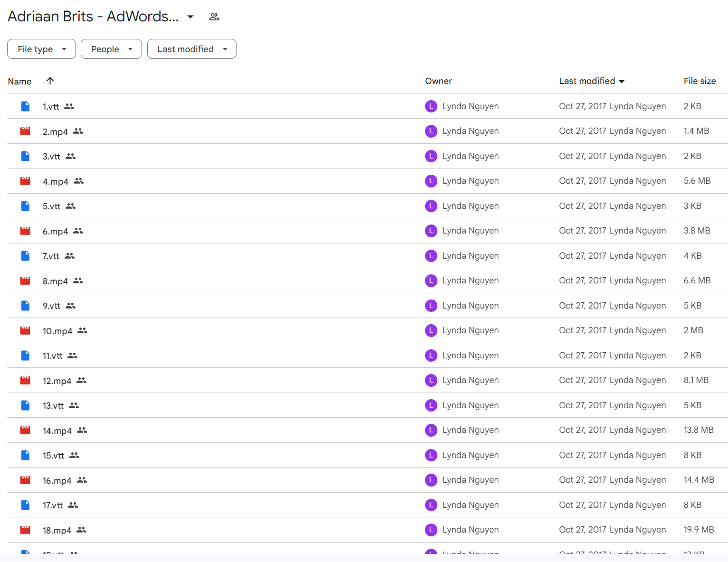Select the 17.vtt file name
Screen dimensions: 728x562
(53, 506)
